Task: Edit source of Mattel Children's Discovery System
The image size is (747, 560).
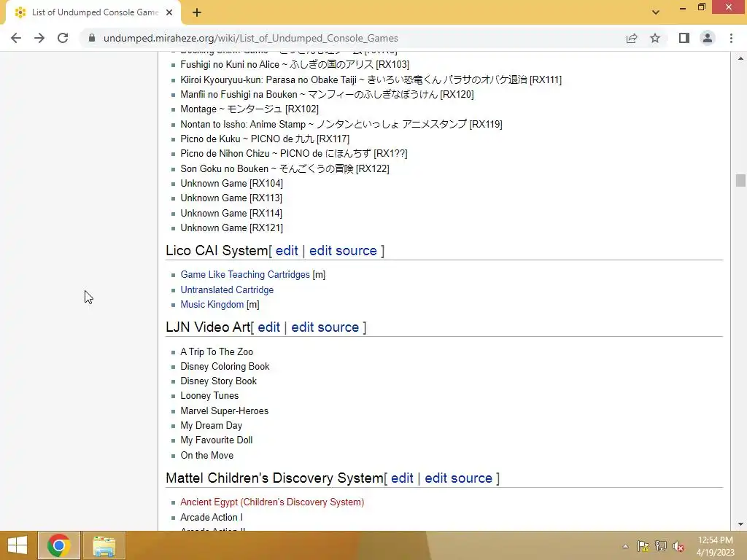Action: click(458, 478)
